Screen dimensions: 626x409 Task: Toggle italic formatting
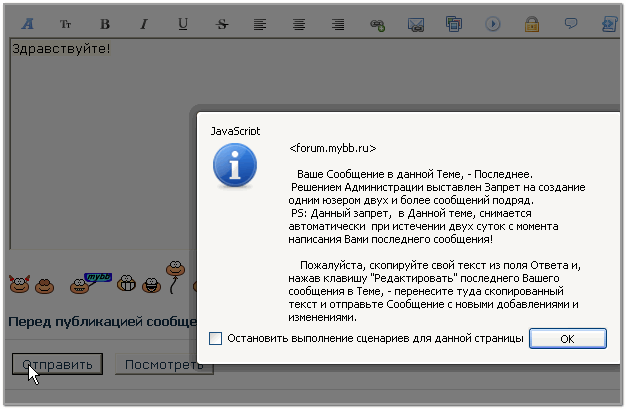coord(144,24)
